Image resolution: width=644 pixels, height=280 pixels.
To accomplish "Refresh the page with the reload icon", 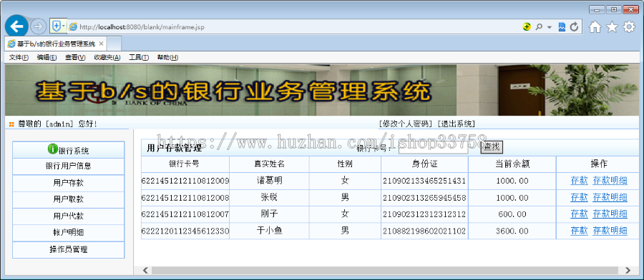I will [x=574, y=27].
